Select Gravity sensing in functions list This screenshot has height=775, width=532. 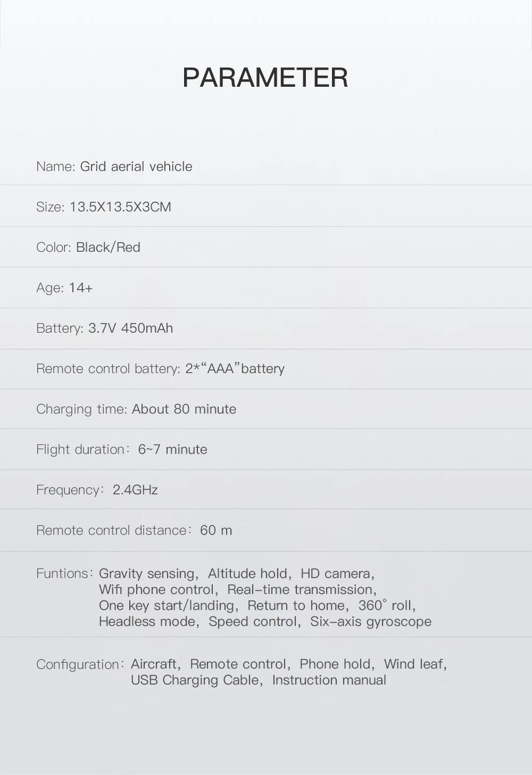[x=147, y=574]
